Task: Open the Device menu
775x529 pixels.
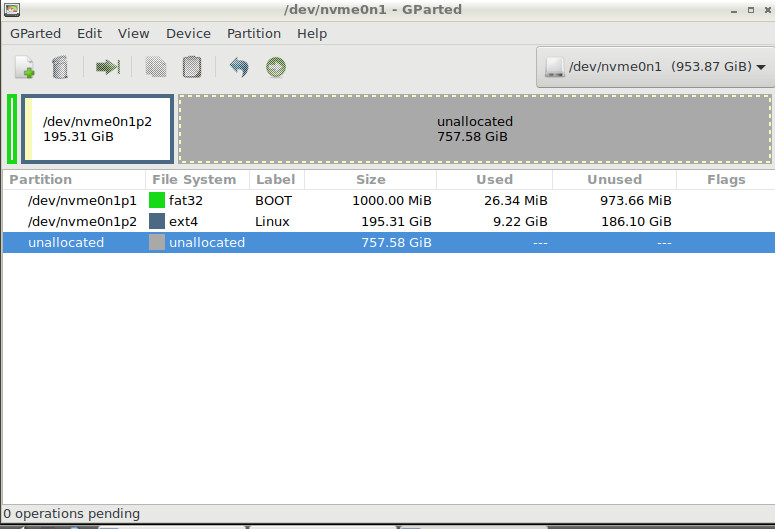Action: pyautogui.click(x=188, y=33)
